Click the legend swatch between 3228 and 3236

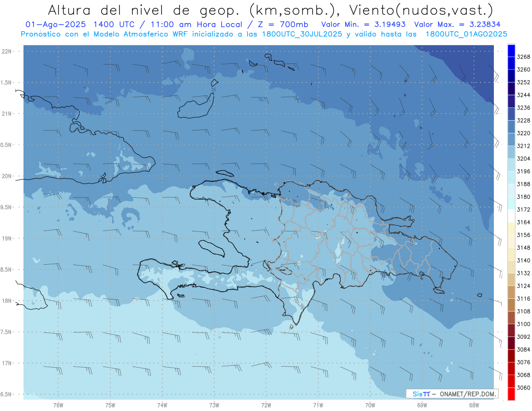pos(511,114)
